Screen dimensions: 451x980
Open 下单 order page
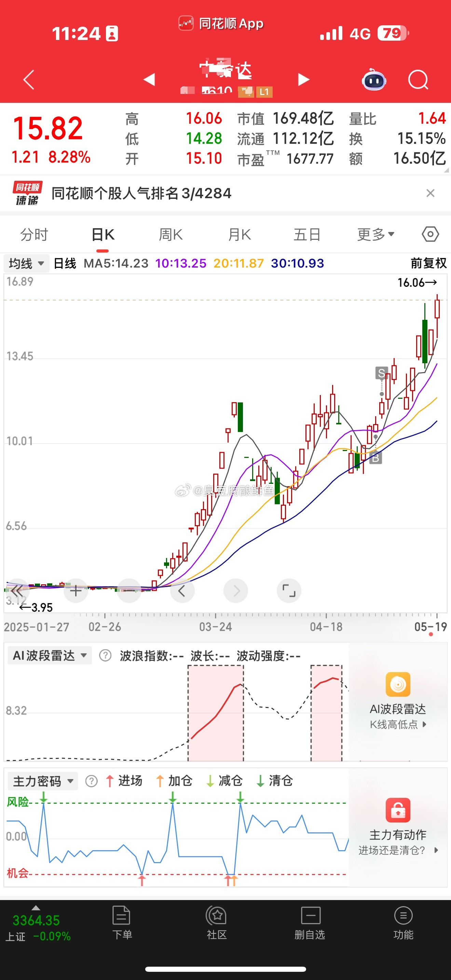click(x=122, y=923)
